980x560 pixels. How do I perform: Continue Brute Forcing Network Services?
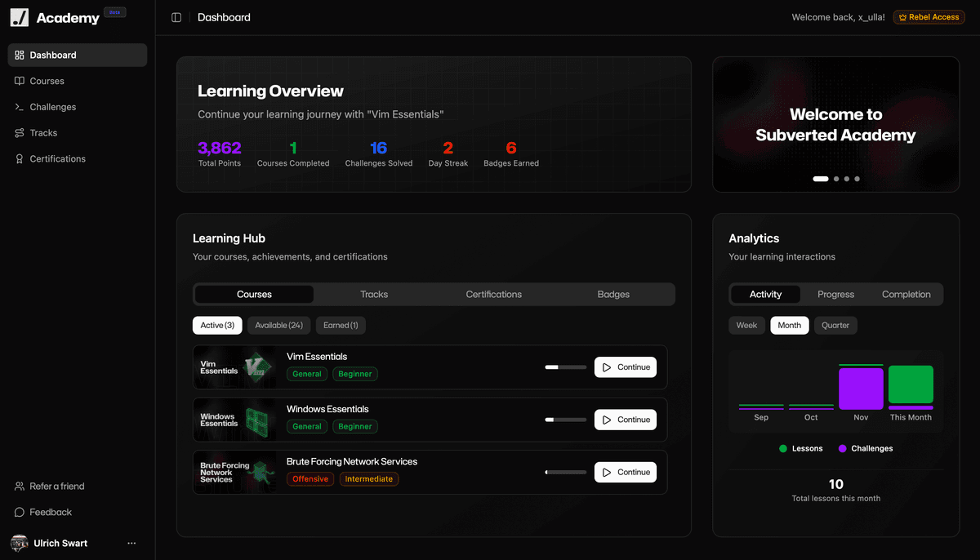coord(626,472)
